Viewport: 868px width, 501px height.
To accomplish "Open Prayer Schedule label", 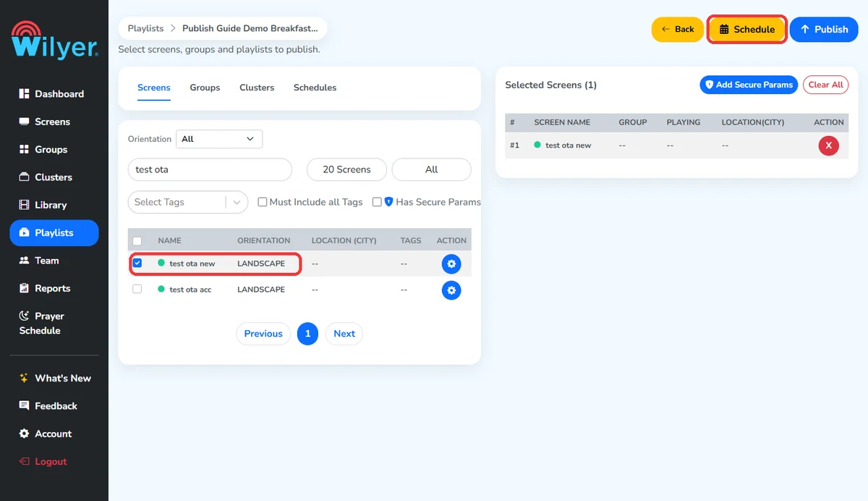I will click(x=42, y=324).
